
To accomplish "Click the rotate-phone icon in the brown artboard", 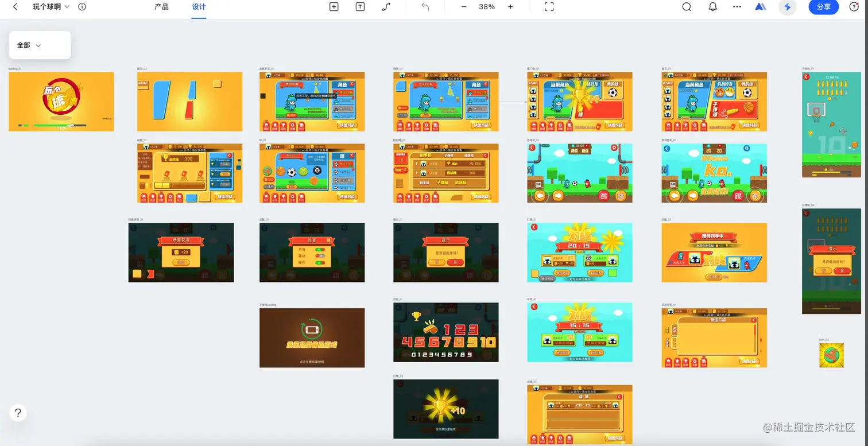I will 312,329.
